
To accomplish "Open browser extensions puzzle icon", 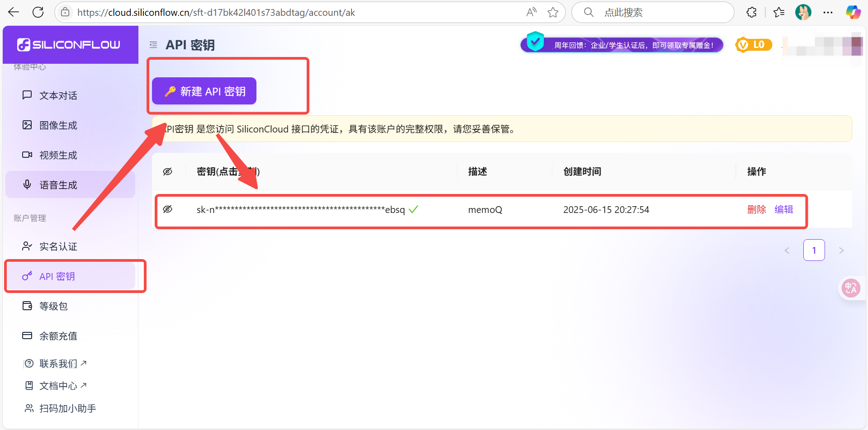I will 751,12.
